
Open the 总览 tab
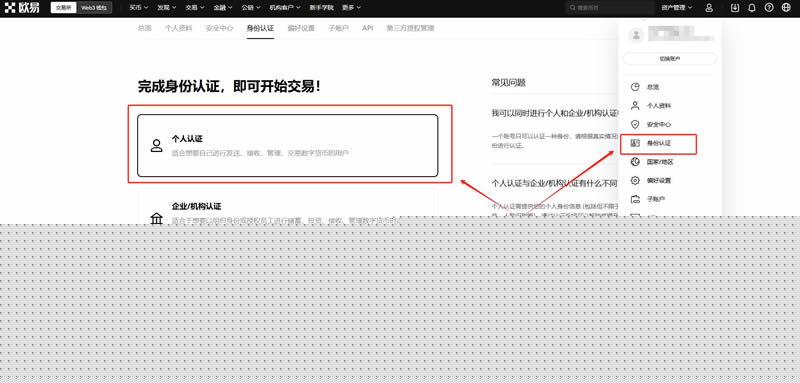pyautogui.click(x=144, y=29)
